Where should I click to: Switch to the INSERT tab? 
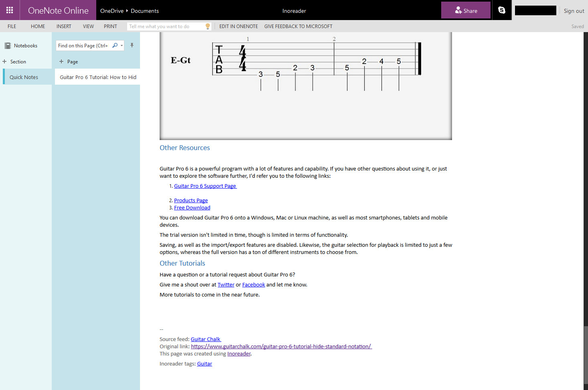point(64,26)
